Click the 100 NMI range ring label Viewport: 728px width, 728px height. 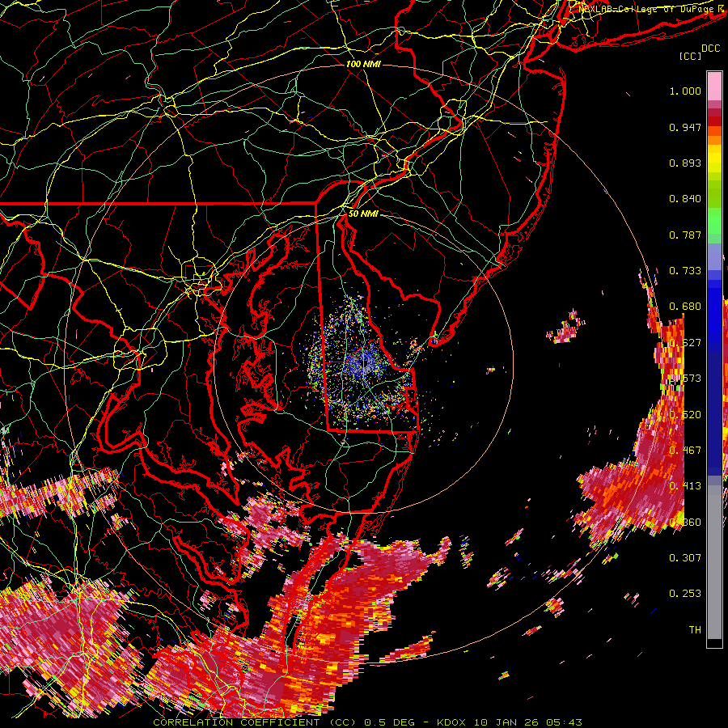(x=363, y=64)
